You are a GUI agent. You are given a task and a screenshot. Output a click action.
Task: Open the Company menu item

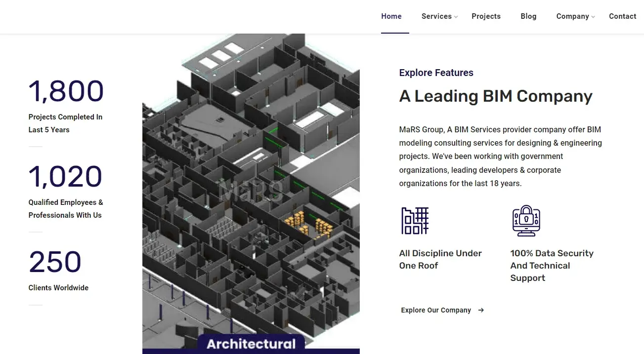tap(572, 16)
